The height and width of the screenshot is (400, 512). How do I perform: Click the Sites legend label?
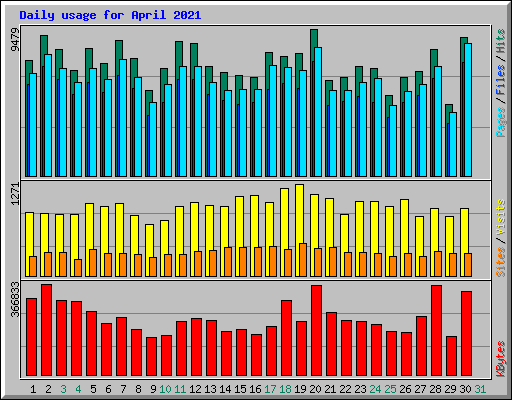click(501, 262)
